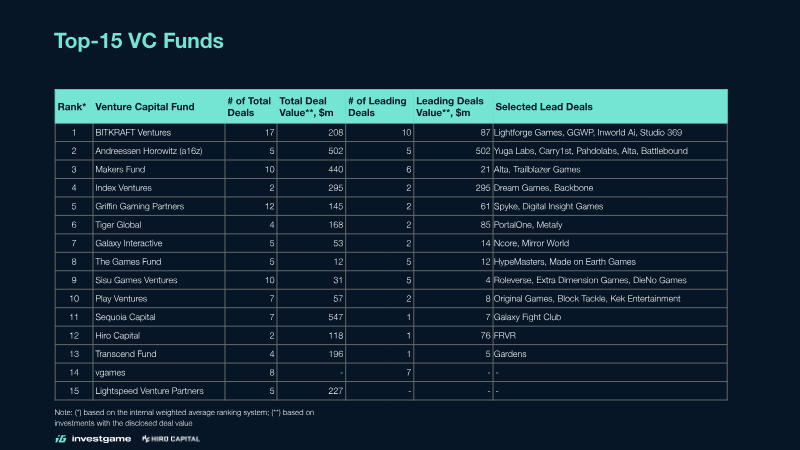
Task: Click the Rank column header
Action: [x=72, y=107]
